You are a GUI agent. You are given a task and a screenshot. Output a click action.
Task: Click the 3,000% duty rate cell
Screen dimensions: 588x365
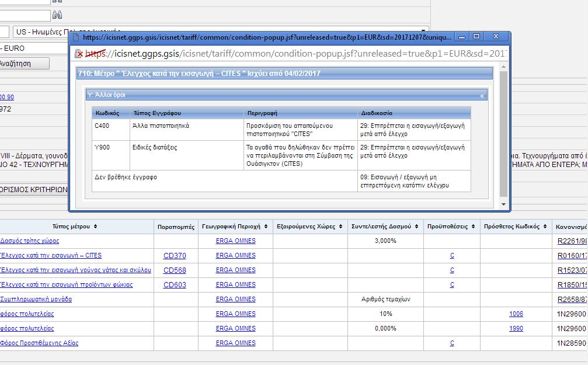[385, 241]
